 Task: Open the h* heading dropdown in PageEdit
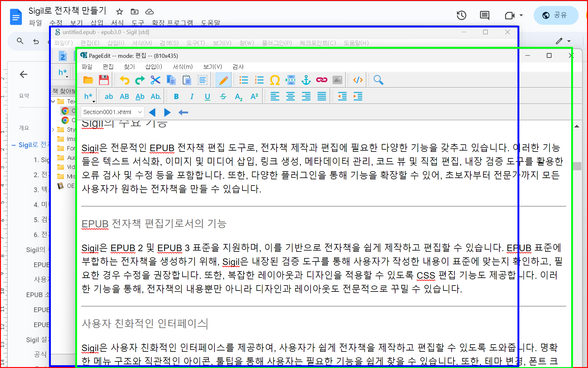pos(89,97)
